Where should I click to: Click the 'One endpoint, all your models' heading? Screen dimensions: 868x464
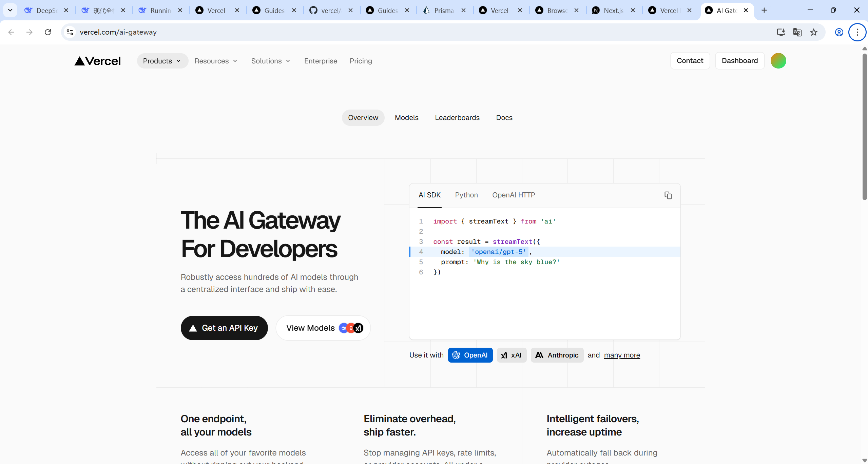(216, 425)
